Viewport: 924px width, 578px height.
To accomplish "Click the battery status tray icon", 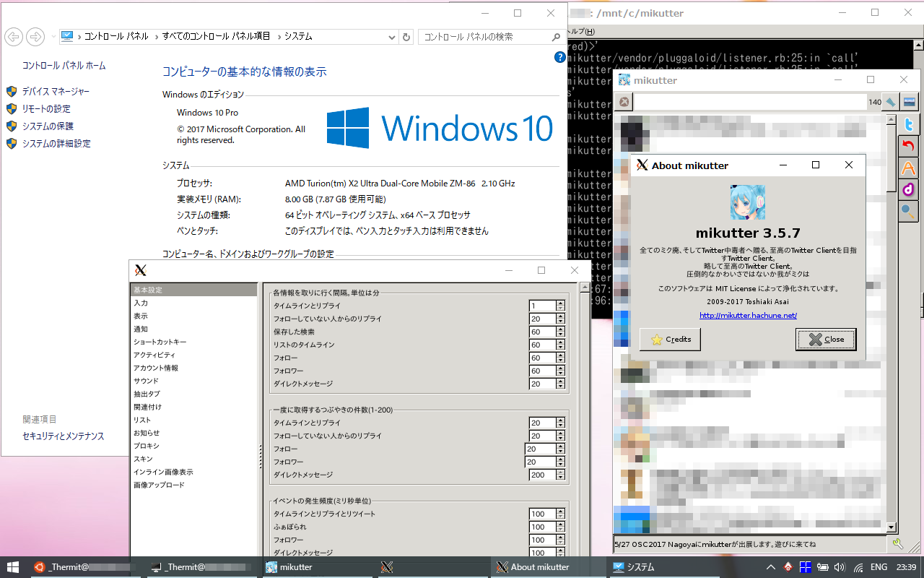I will [x=822, y=567].
